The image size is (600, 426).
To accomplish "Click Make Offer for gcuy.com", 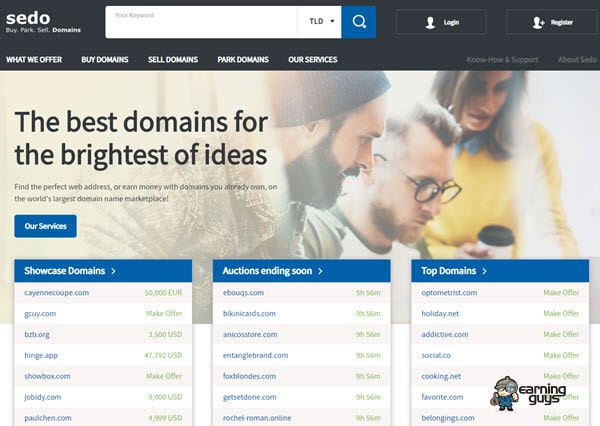I will point(164,313).
